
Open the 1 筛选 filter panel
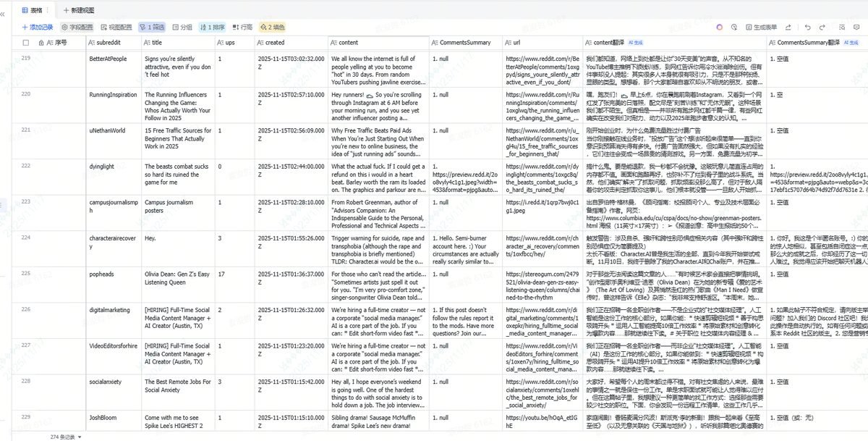click(152, 27)
